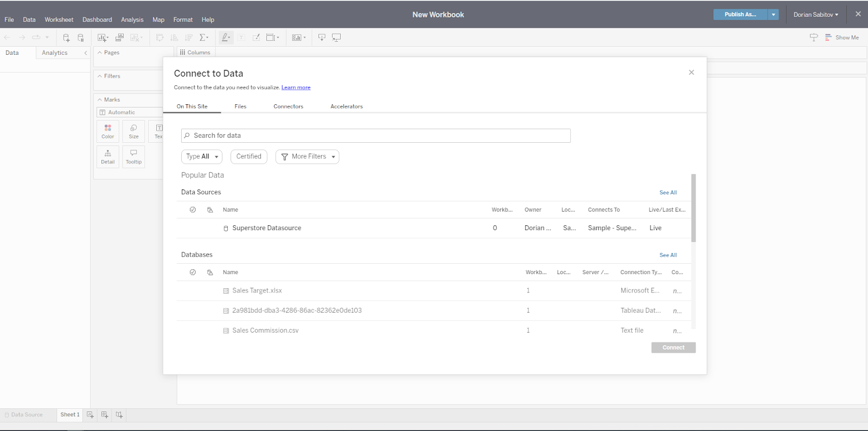
Task: Click See All for Databases
Action: 668,255
